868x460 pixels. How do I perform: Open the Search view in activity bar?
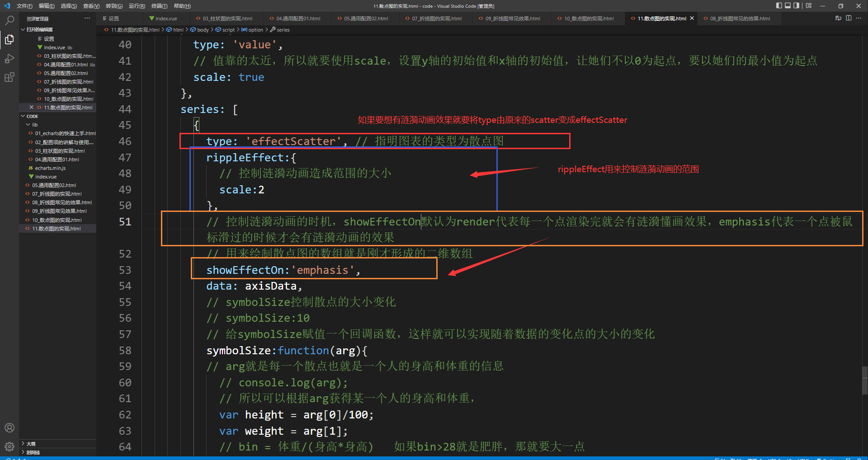(x=9, y=20)
